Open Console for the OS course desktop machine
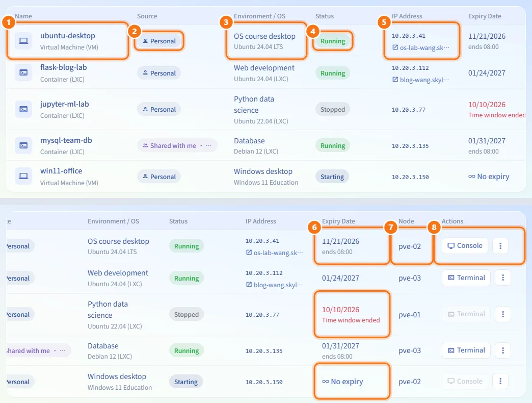 point(465,246)
